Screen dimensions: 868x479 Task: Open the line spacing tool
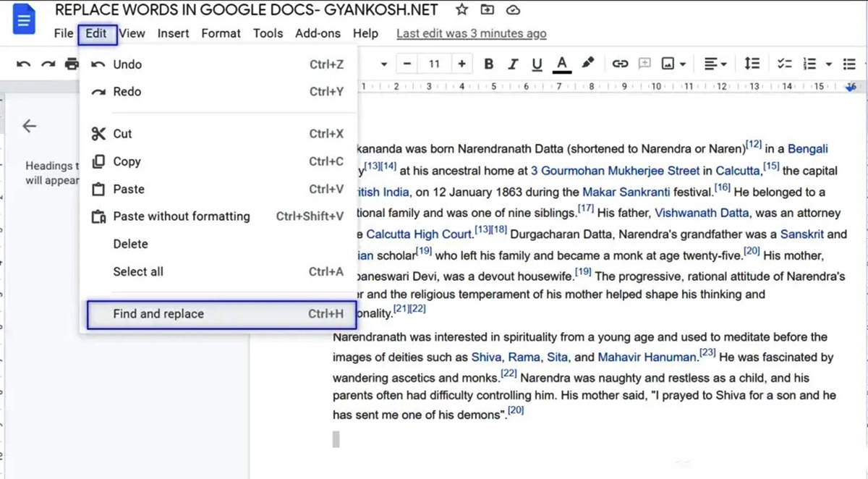(x=752, y=64)
